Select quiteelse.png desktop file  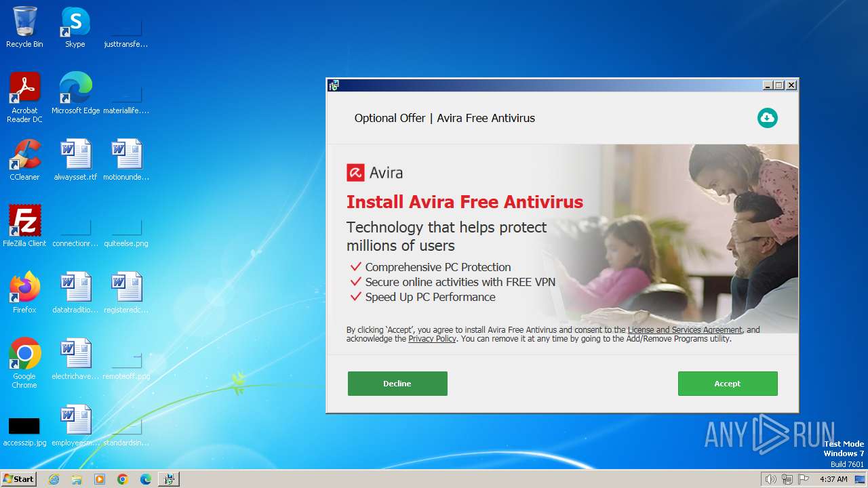126,226
